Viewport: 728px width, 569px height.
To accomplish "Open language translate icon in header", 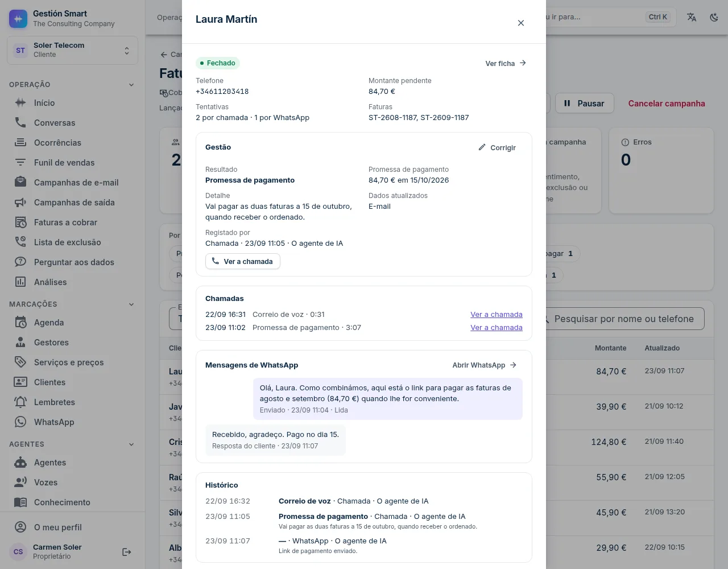I will pos(692,17).
